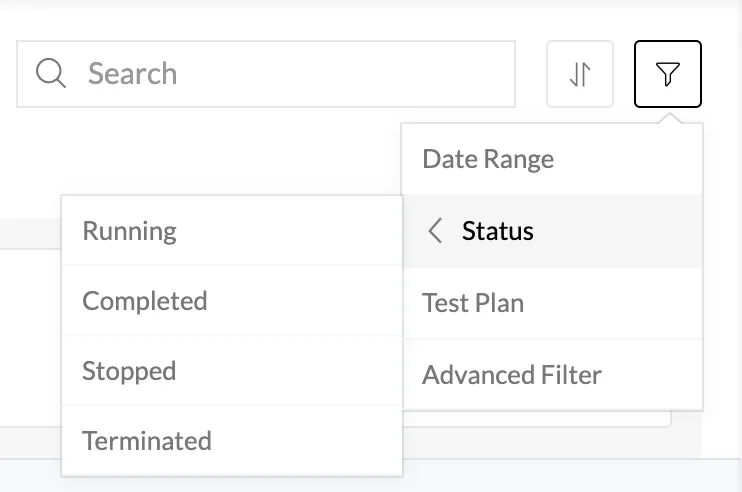Click the Date Range label text

coord(488,159)
